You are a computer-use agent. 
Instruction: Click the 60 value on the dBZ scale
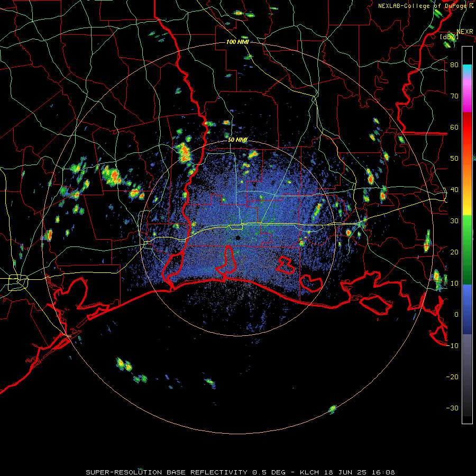click(454, 127)
